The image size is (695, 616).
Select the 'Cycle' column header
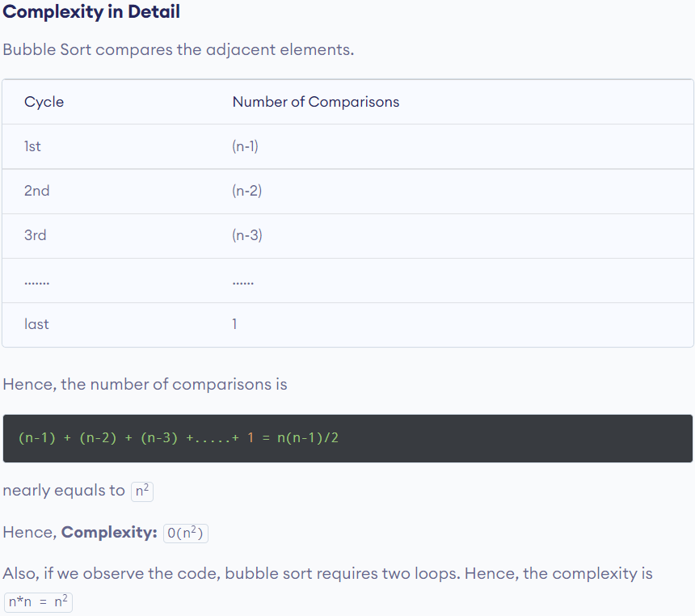pos(44,102)
